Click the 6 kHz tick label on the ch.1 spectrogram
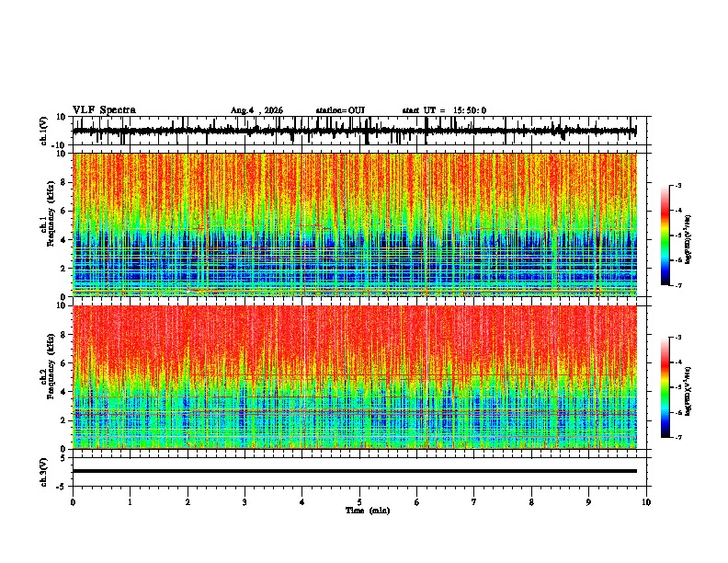Viewport: 728px width, 563px height. (x=63, y=211)
